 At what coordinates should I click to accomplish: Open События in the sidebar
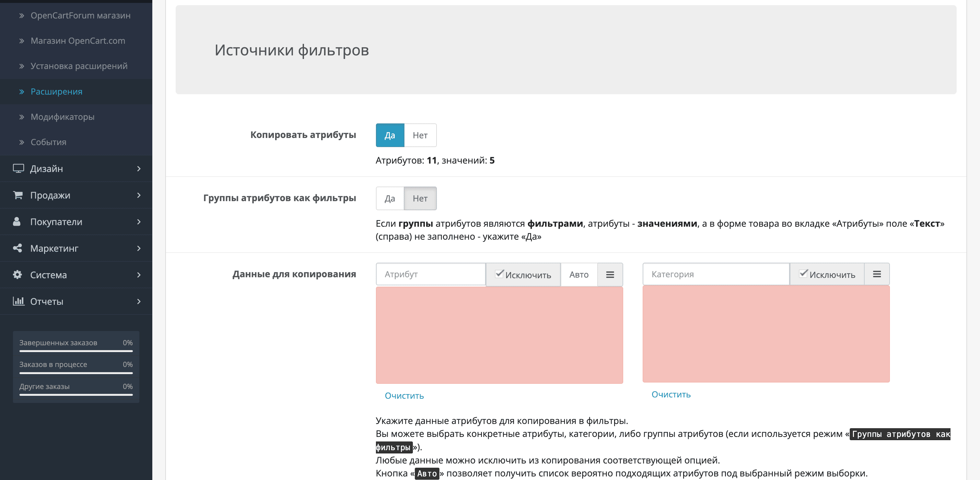(76, 142)
